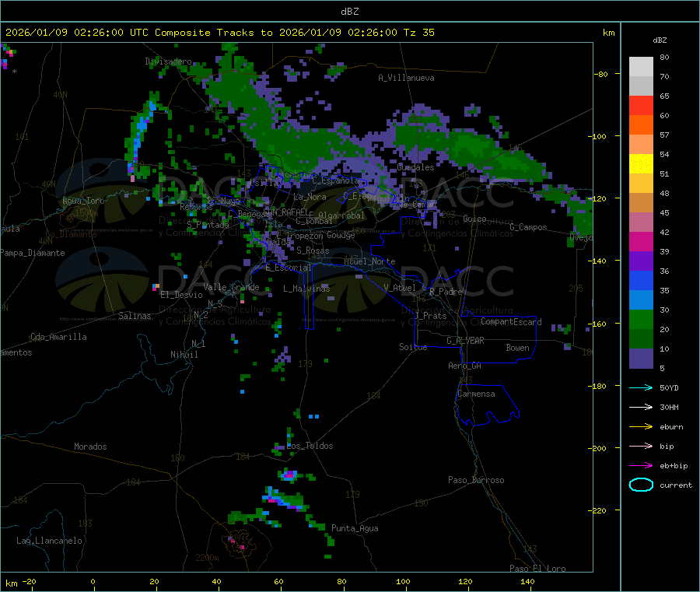Click the '60' x-axis tick label
This screenshot has width=700, height=592.
(278, 581)
